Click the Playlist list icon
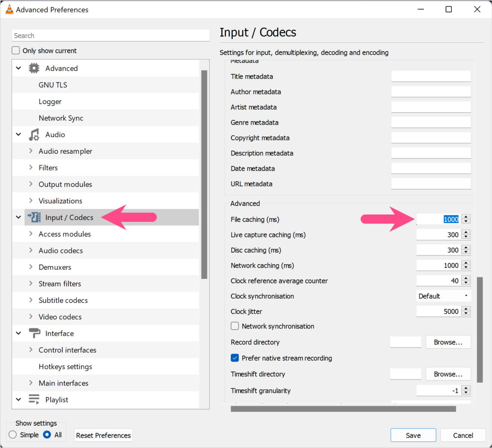The height and width of the screenshot is (448, 492). coord(34,400)
